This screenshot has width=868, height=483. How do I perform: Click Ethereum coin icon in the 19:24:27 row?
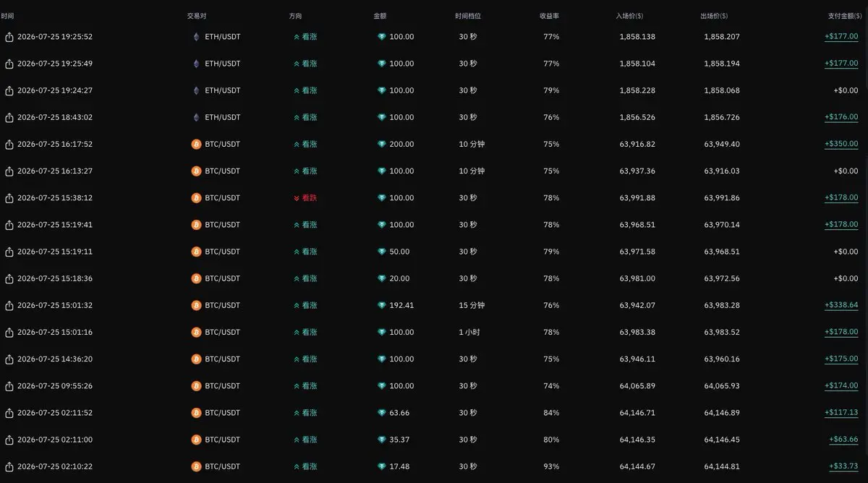click(195, 90)
